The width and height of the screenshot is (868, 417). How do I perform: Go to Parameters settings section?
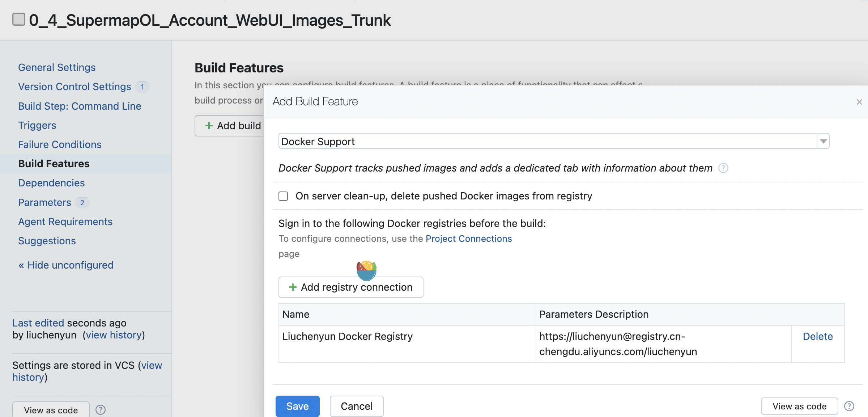(x=45, y=202)
